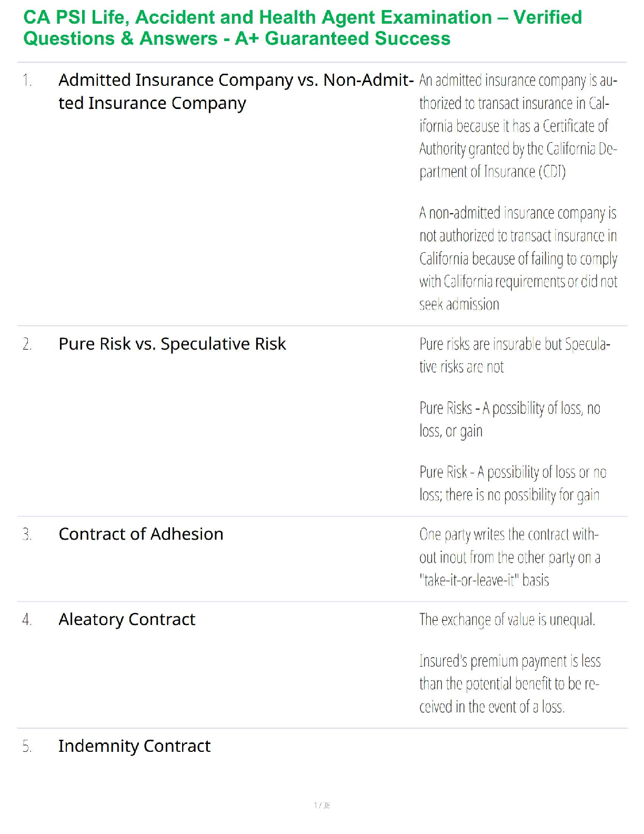Screen dimensions: 644x834
Task: Select the Admitted Insurance Company term heading
Action: [235, 91]
